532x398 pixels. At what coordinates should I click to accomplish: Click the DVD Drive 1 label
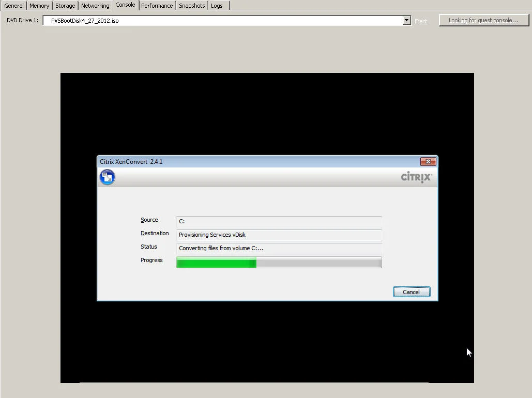pyautogui.click(x=22, y=20)
